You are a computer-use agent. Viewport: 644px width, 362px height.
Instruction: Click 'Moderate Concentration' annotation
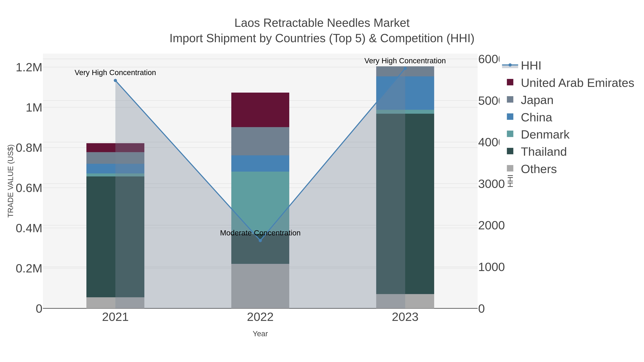click(260, 233)
